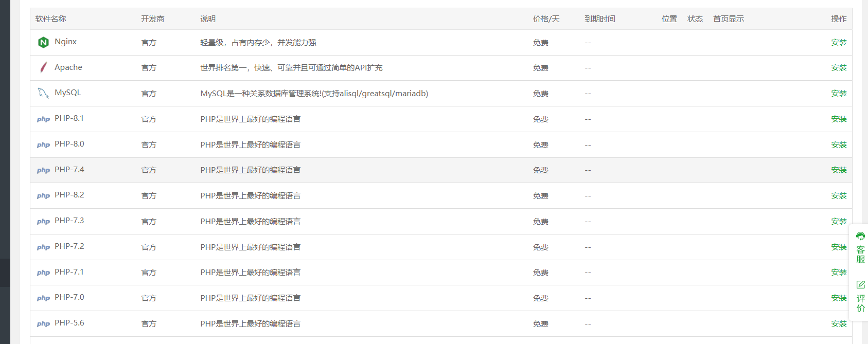
Task: Click 官方 developer in the MySQL row
Action: tap(149, 94)
